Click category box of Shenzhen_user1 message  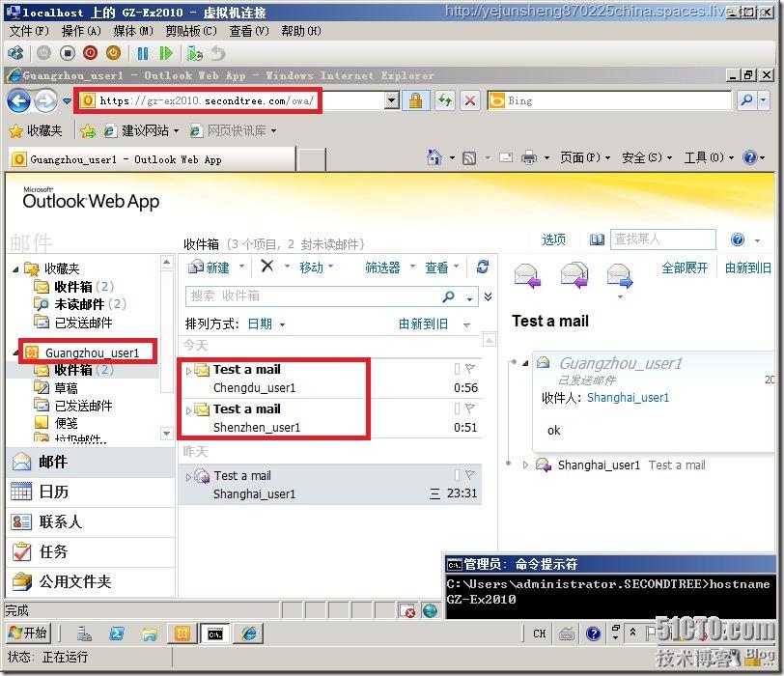click(x=457, y=408)
